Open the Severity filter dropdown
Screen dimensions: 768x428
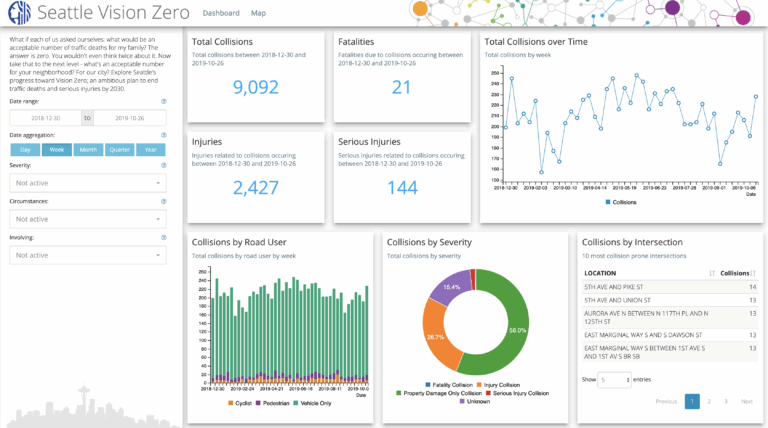[88, 183]
